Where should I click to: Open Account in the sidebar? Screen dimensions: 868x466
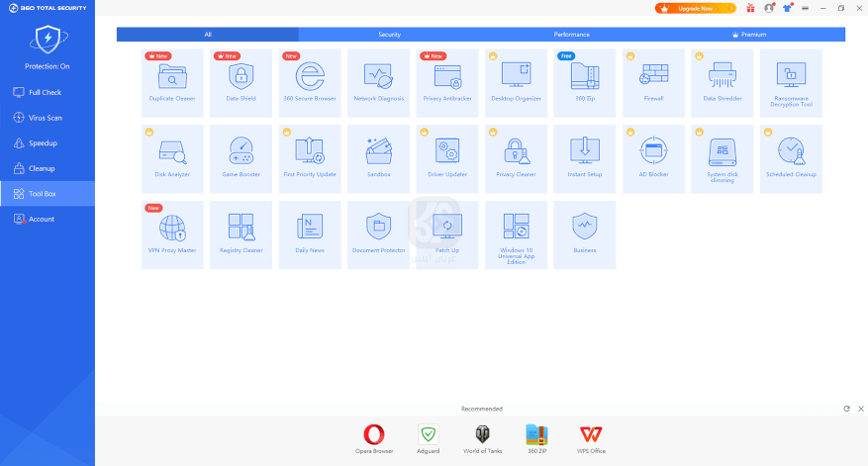click(x=48, y=220)
